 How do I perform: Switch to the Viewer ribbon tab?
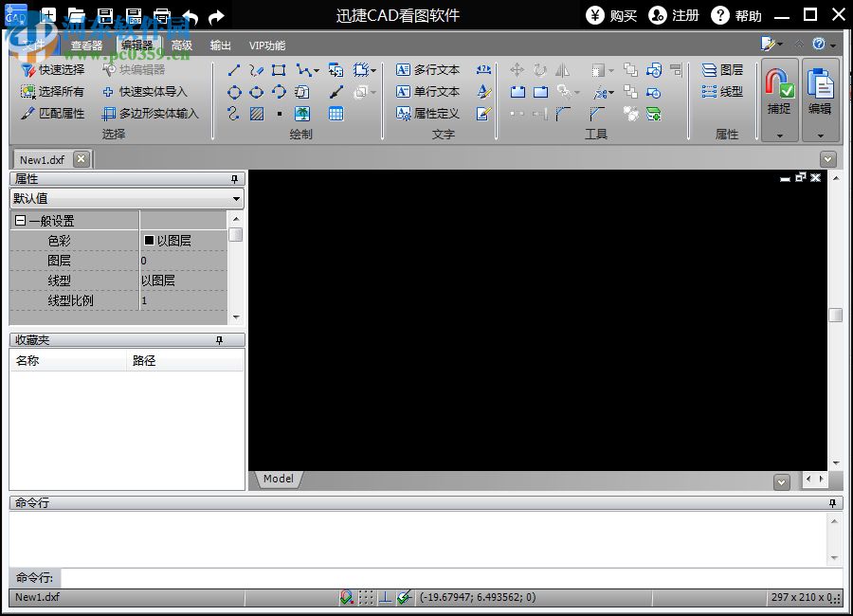pos(86,45)
